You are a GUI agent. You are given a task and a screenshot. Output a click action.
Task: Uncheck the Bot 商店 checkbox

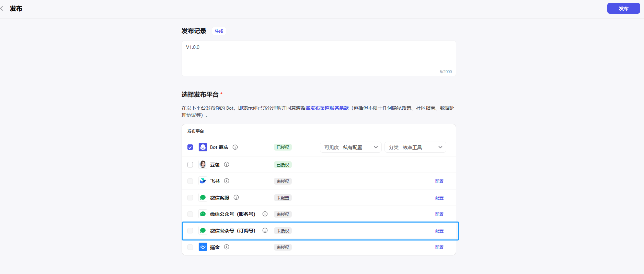(190, 147)
